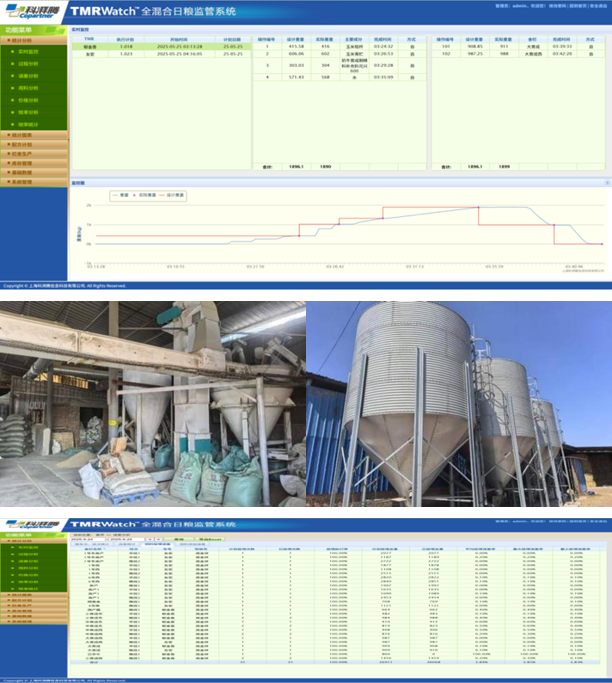612x683 pixels.
Task: Click the 执行计划 column header
Action: click(x=125, y=40)
